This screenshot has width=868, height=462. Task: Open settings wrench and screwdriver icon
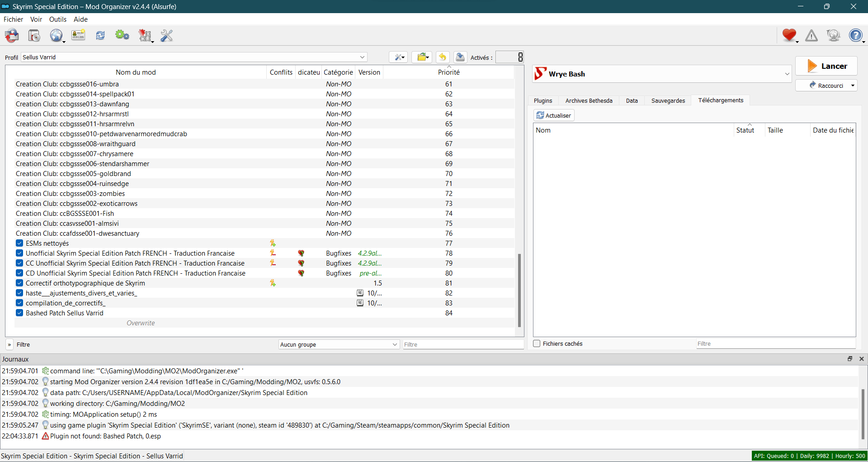167,35
